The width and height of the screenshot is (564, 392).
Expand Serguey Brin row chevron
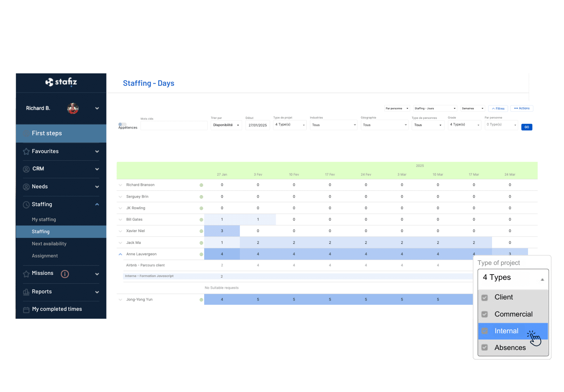point(120,197)
